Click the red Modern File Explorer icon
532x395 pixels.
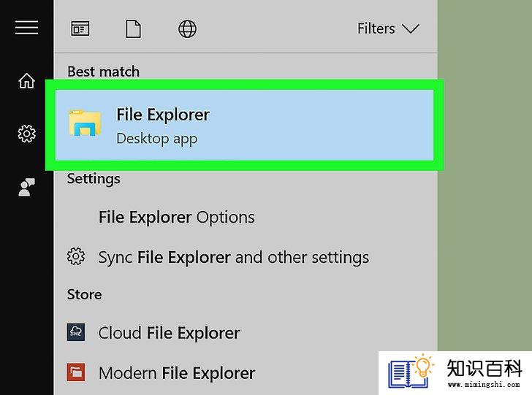76,372
